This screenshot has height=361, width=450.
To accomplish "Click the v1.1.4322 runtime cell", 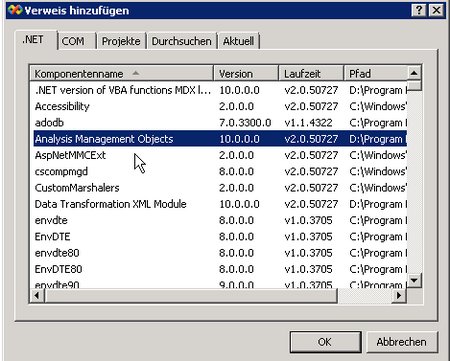I will (x=308, y=123).
